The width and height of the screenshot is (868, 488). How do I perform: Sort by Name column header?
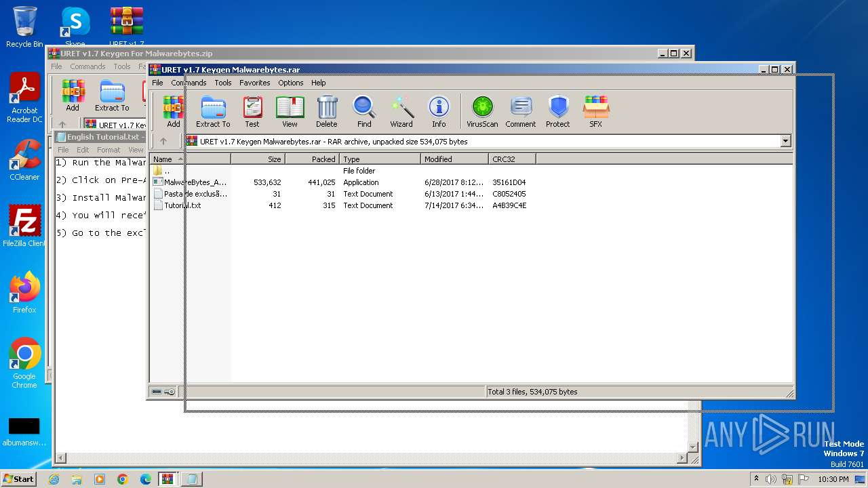click(x=191, y=159)
